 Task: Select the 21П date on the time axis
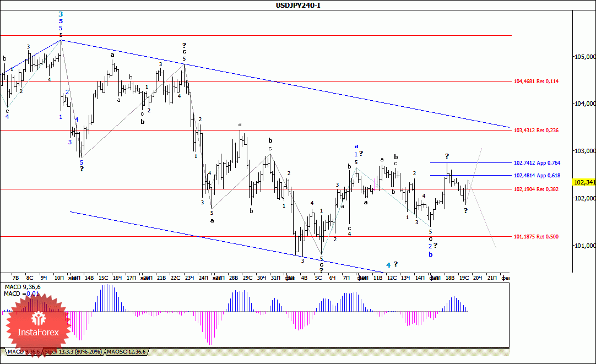(x=492, y=278)
